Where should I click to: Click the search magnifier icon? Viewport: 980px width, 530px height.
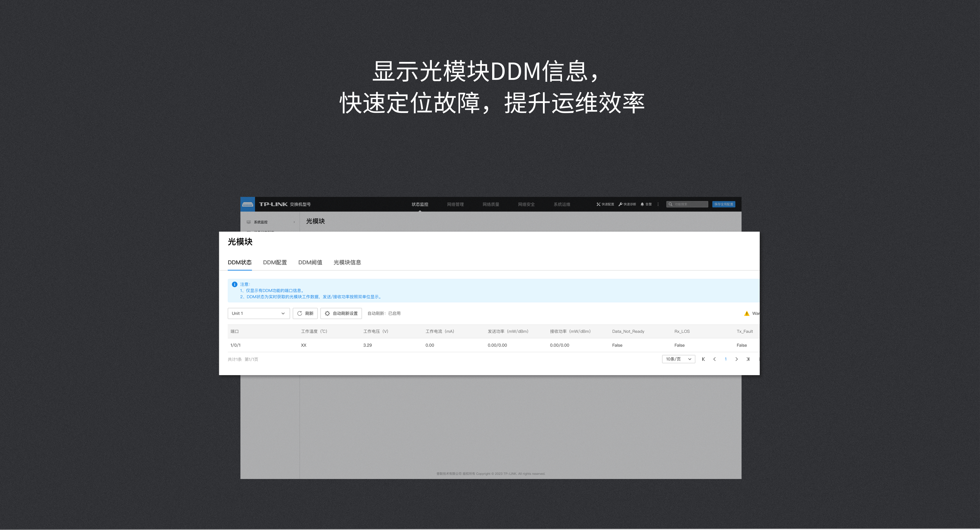[670, 204]
